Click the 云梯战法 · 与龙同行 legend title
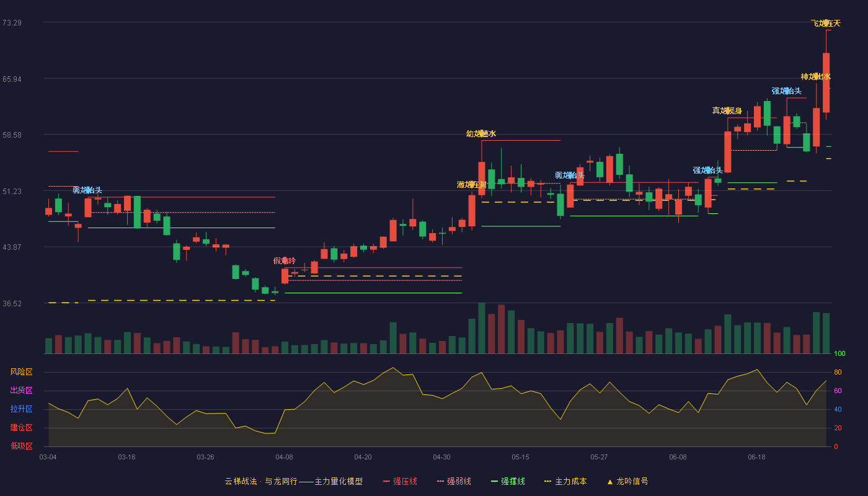This screenshot has width=868, height=496. (293, 481)
